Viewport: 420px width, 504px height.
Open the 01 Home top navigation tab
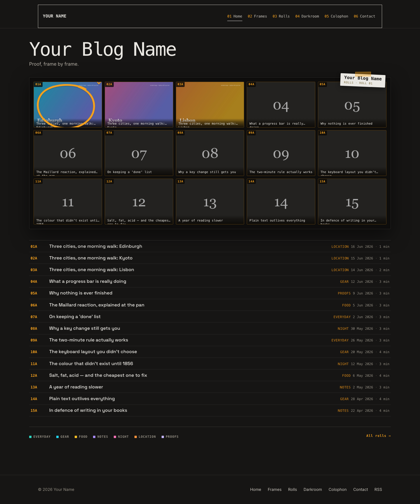click(235, 16)
